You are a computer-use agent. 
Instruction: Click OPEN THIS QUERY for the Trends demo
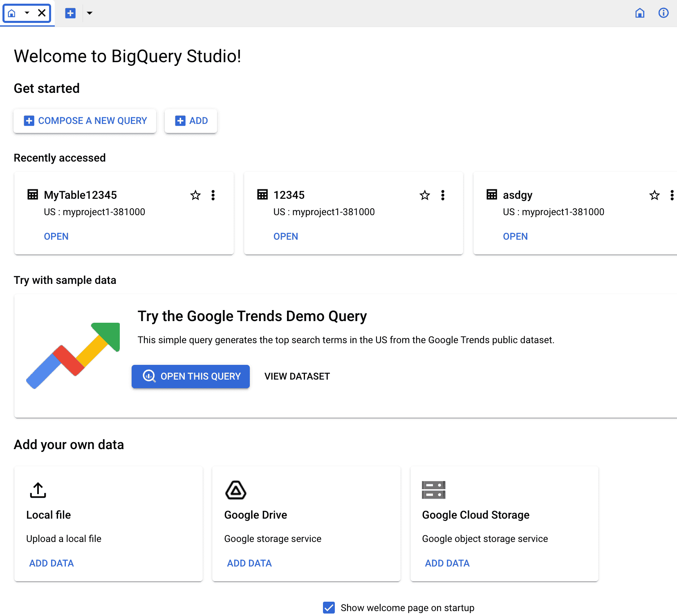pyautogui.click(x=191, y=376)
